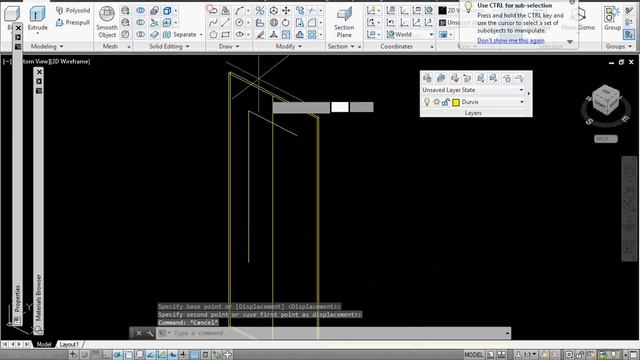Activate the Presspull tool
640x360 pixels.
click(x=73, y=22)
